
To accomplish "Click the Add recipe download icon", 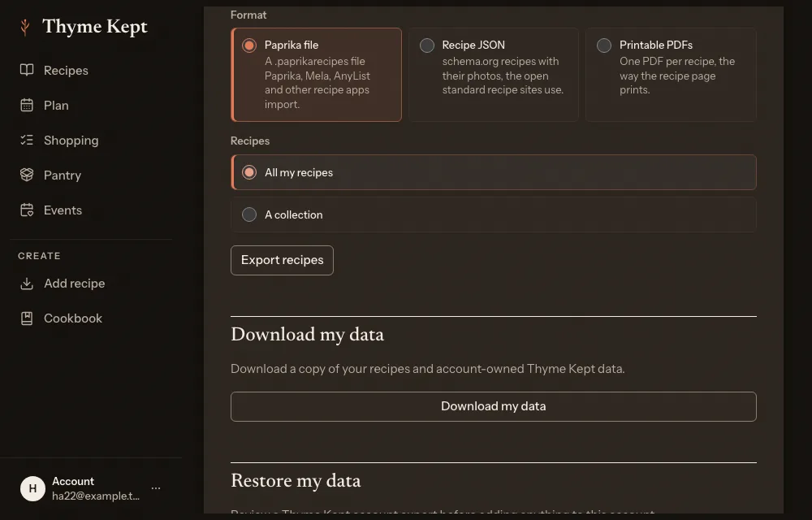I will pos(27,284).
